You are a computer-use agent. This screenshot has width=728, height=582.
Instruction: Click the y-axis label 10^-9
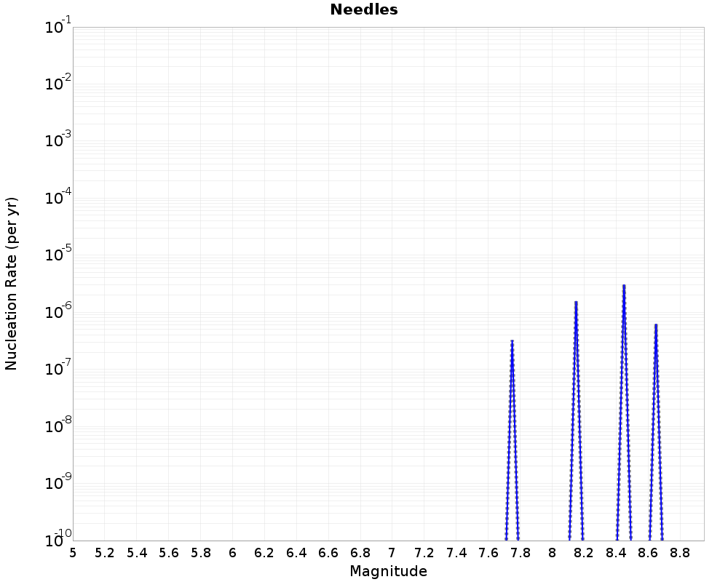58,482
